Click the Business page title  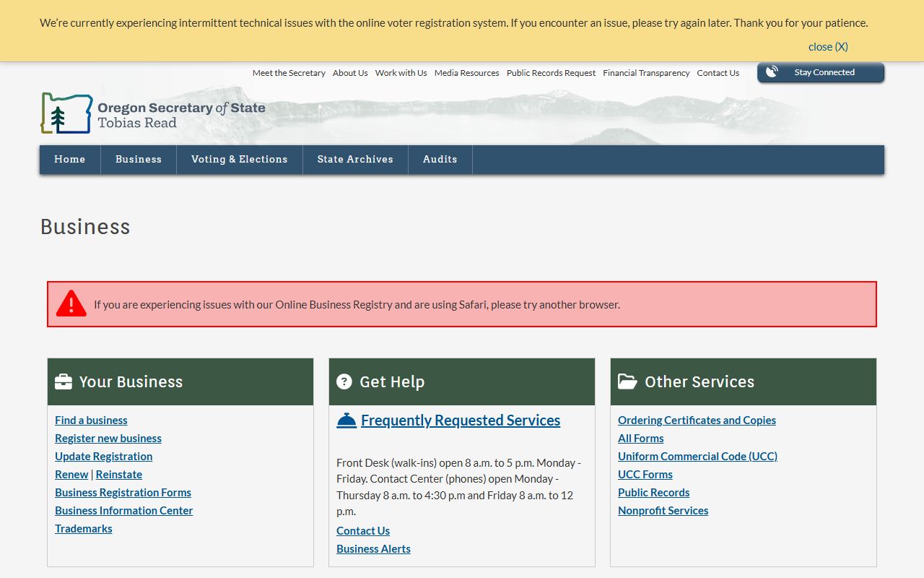pyautogui.click(x=85, y=227)
